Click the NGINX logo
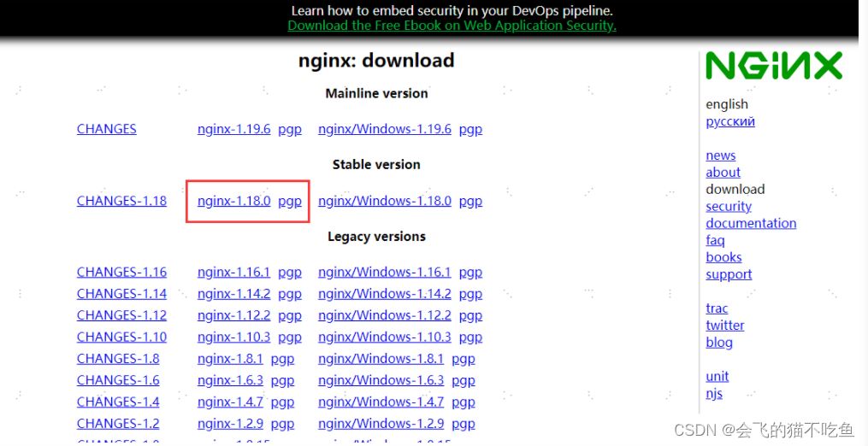 (774, 66)
